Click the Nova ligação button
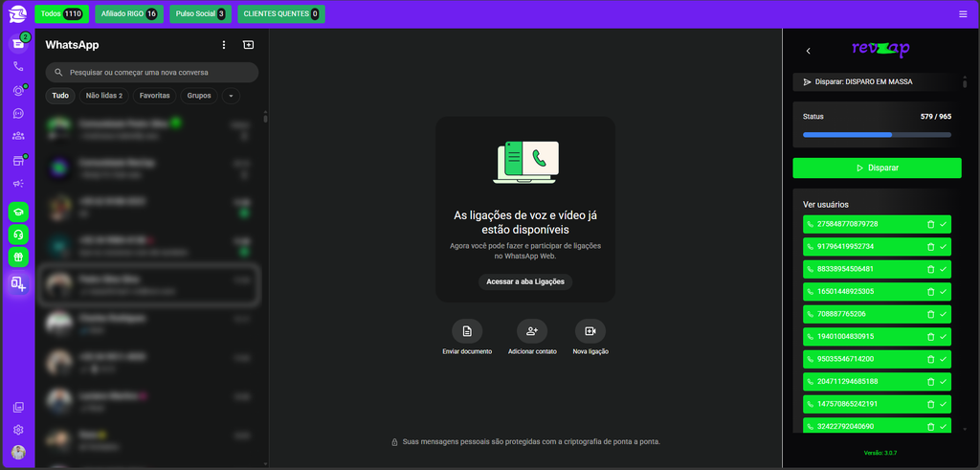 point(590,338)
